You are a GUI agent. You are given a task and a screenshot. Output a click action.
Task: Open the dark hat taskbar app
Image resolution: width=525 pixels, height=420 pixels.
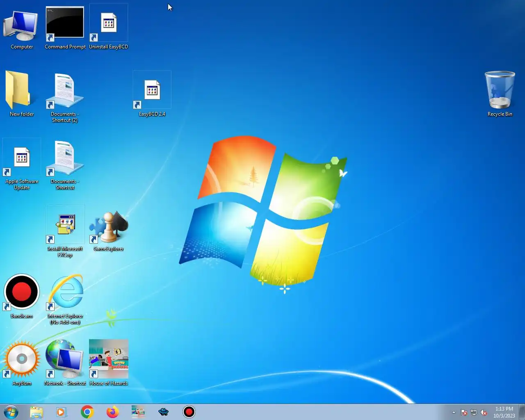163,412
